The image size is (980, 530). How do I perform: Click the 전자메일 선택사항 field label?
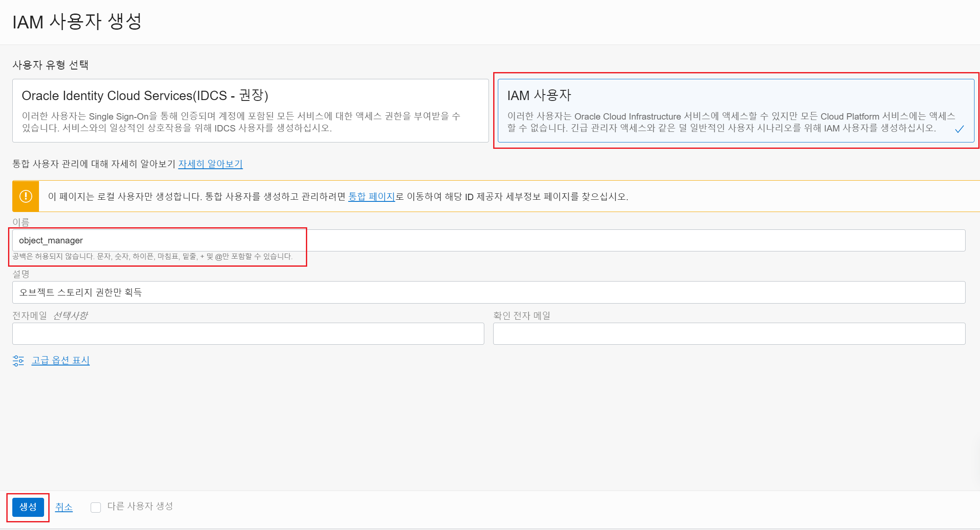click(50, 315)
